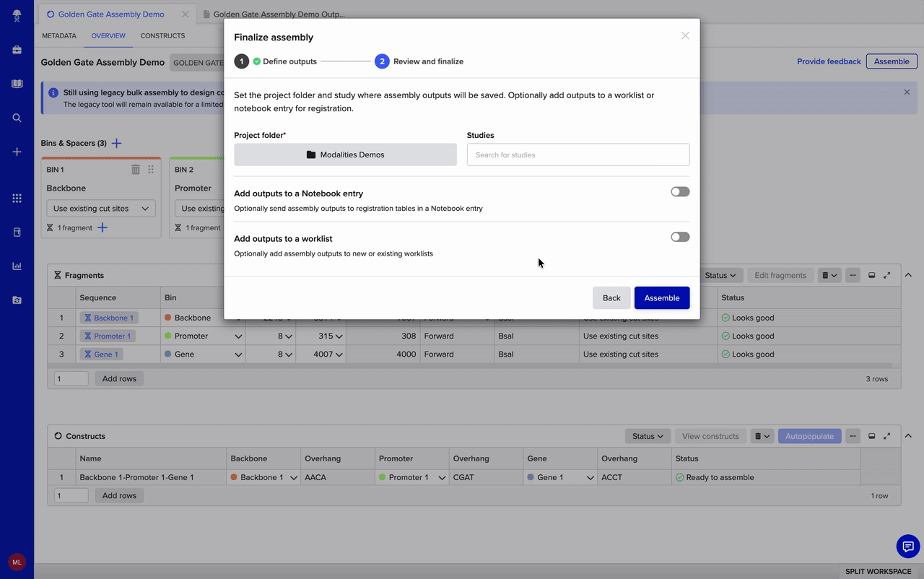Open the Status filter dropdown above Fragments
Screen dimensions: 924x579
point(720,275)
